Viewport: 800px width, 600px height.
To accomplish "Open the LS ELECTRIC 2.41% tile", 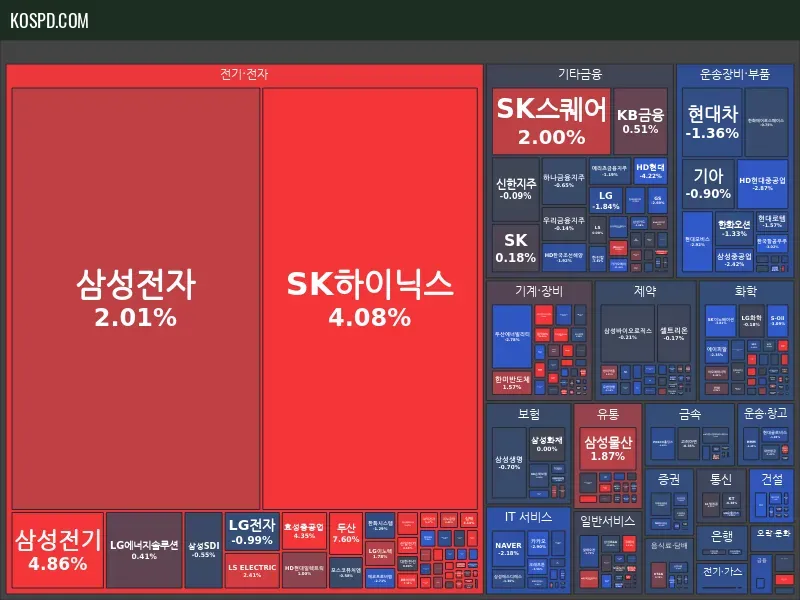I will [x=252, y=570].
